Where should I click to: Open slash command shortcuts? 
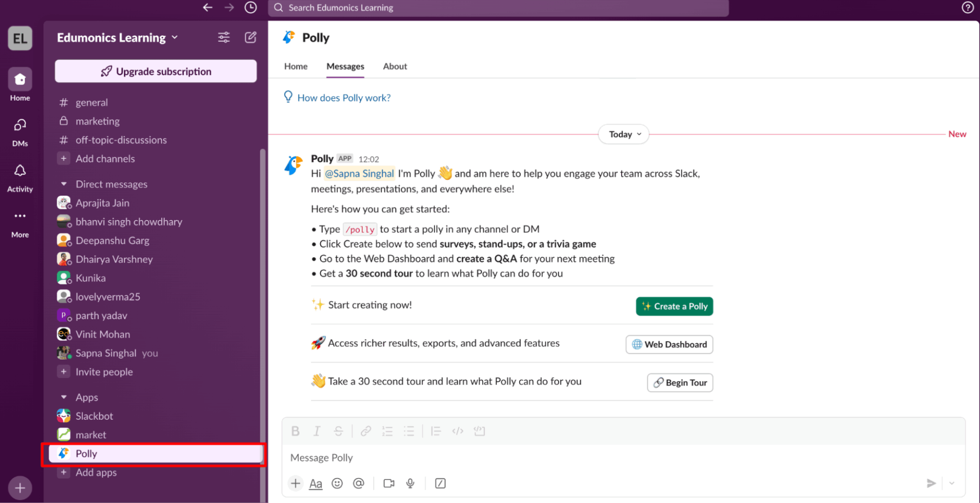point(440,483)
